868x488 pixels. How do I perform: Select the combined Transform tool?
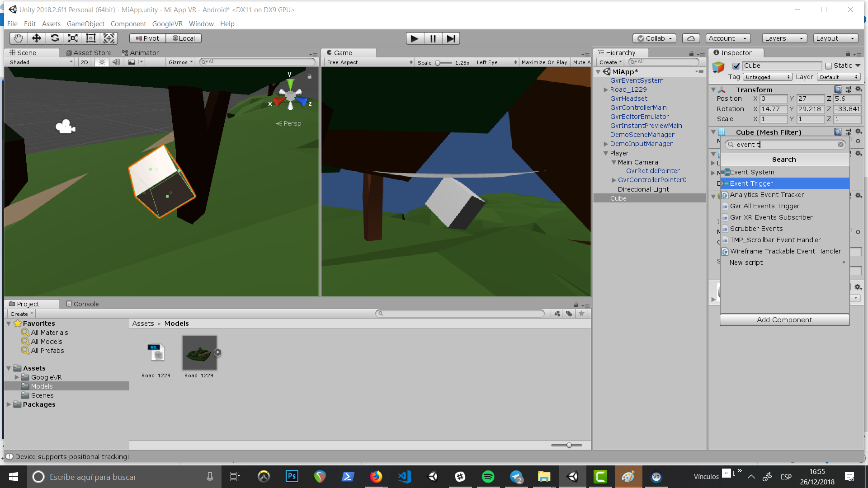coord(109,38)
